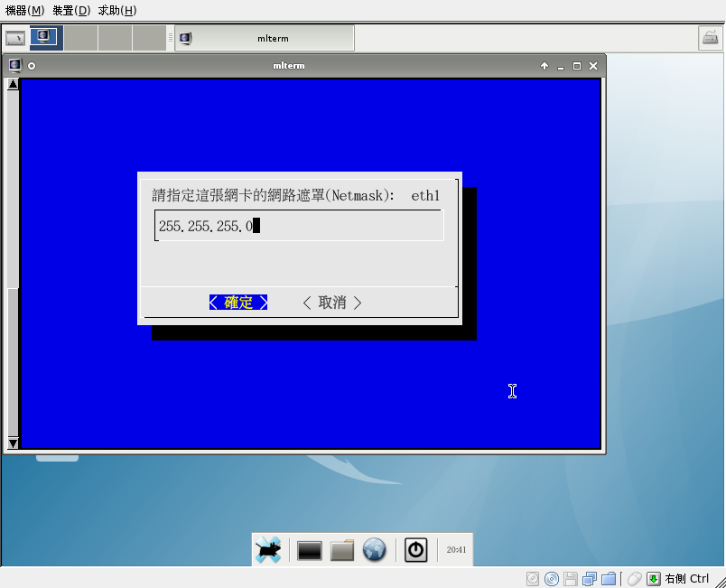Viewport: 726px width, 588px height.
Task: Open the mlterm window menu icon
Action: click(x=14, y=66)
